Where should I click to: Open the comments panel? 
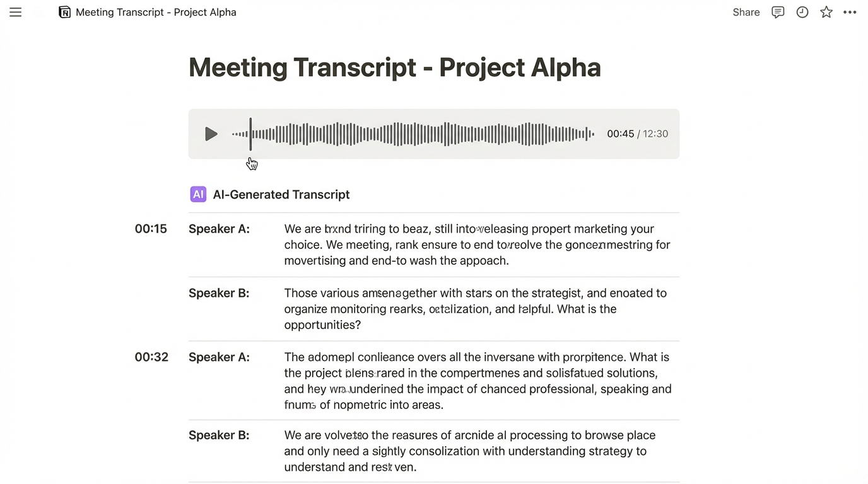pyautogui.click(x=778, y=12)
